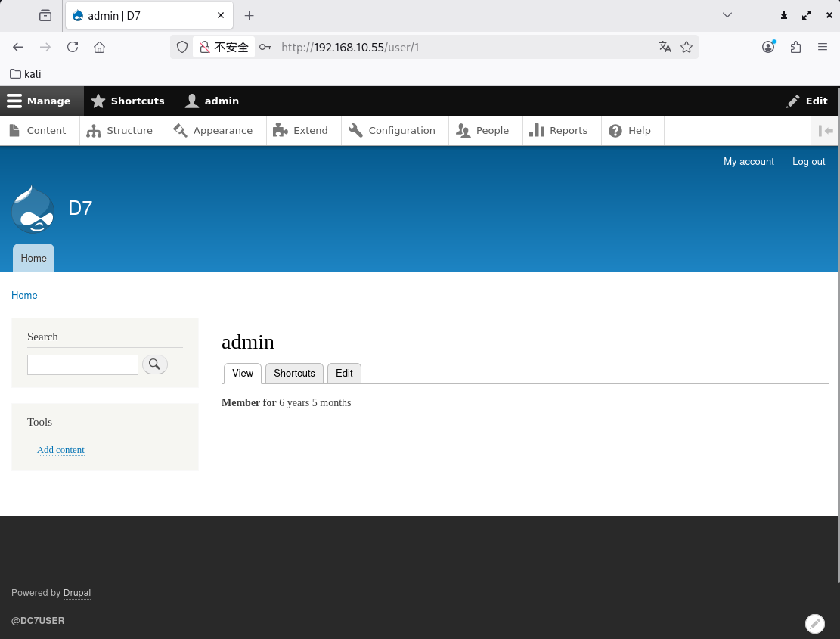This screenshot has height=639, width=840.
Task: Open the browser hamburger application menu
Action: coord(823,47)
